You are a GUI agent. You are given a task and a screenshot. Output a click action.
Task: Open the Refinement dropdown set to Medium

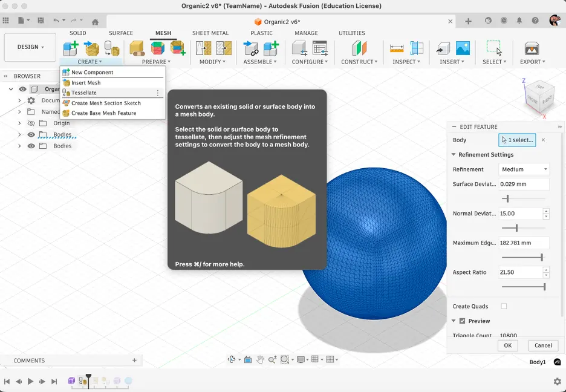click(524, 169)
